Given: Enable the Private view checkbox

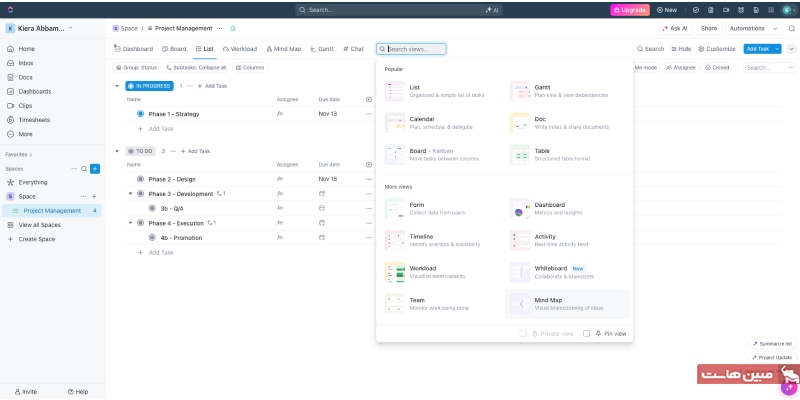Looking at the screenshot, I should pos(523,333).
